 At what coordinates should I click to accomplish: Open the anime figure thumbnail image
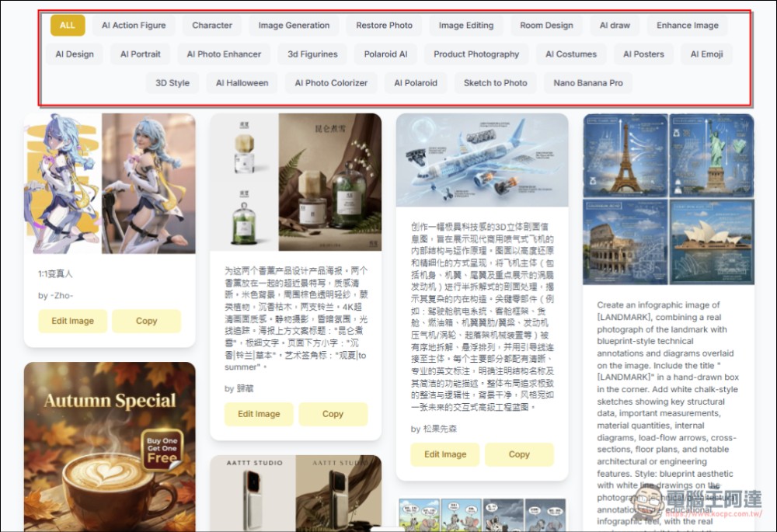tap(110, 183)
